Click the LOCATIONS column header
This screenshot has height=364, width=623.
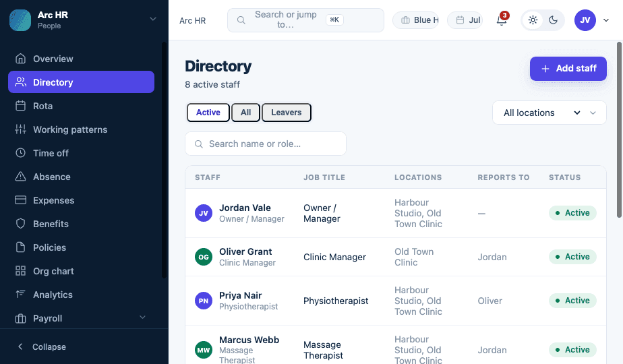point(418,177)
